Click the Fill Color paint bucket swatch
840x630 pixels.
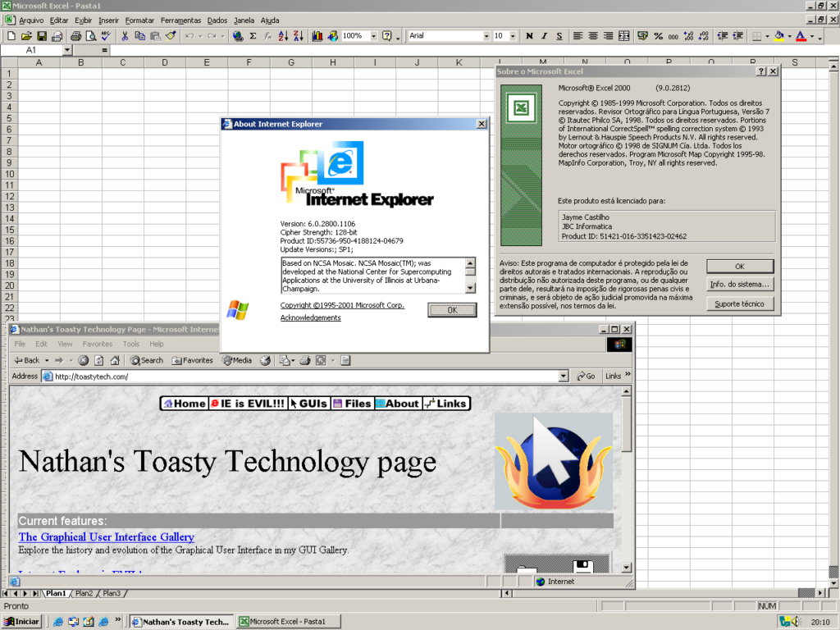pos(778,36)
